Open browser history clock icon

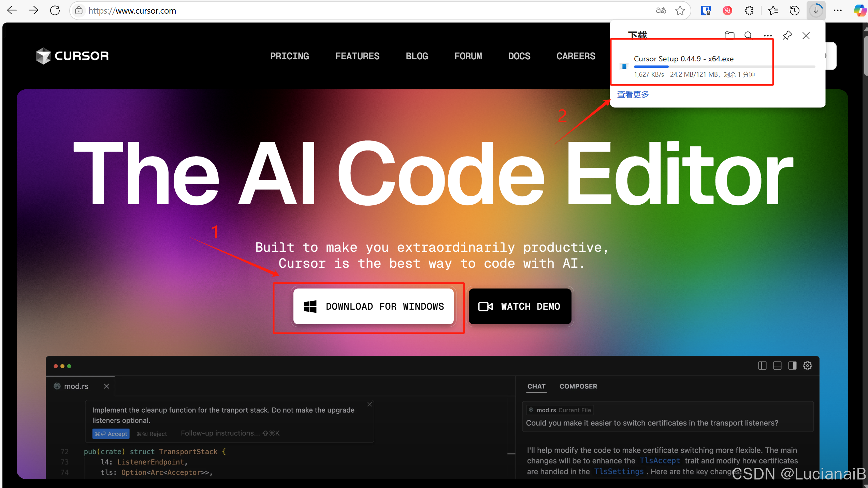click(x=794, y=11)
